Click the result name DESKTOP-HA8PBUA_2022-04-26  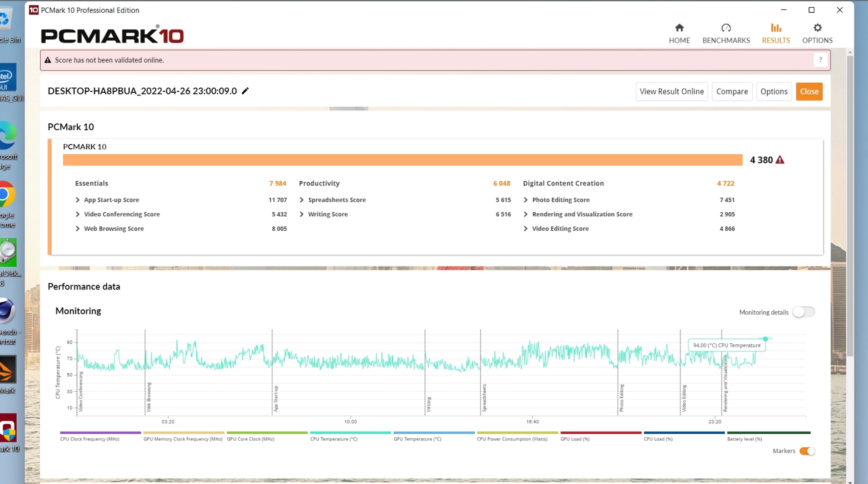(142, 91)
